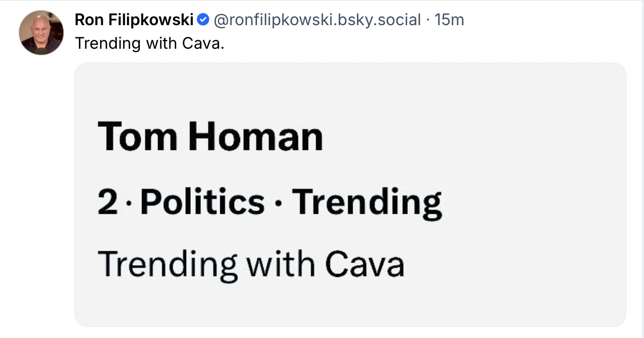Open Ron Filipkowski's profile avatar
644x338 pixels.
[x=41, y=33]
